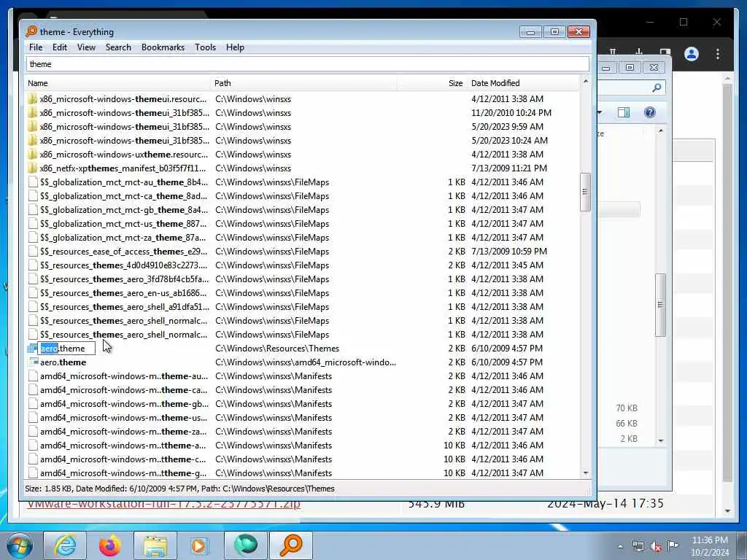Show hidden system tray icons arrow
This screenshot has height=560, width=747.
tap(620, 546)
